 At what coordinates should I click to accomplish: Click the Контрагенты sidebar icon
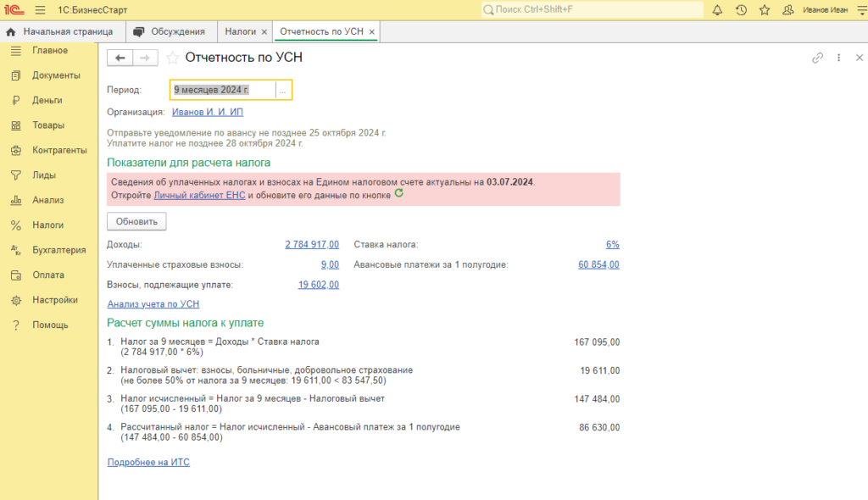coord(16,150)
